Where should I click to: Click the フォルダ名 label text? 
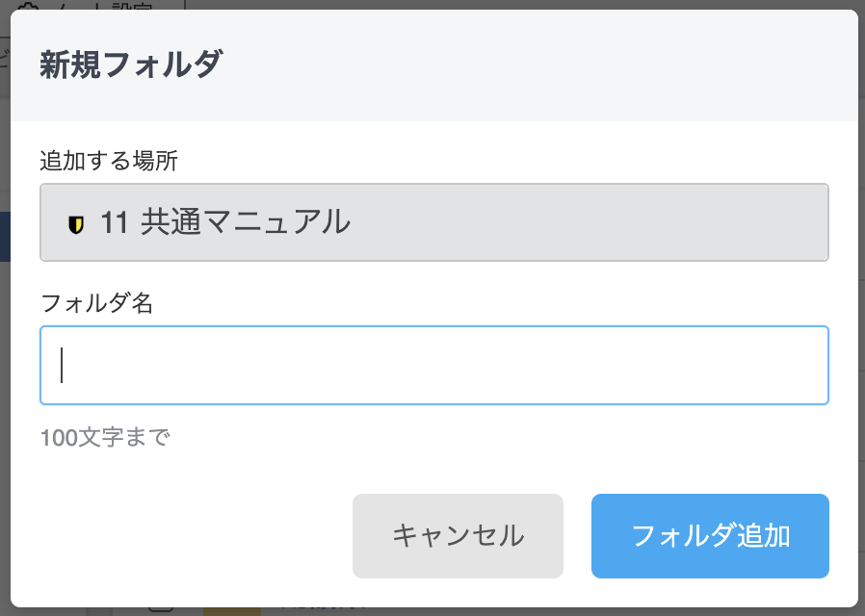(96, 303)
